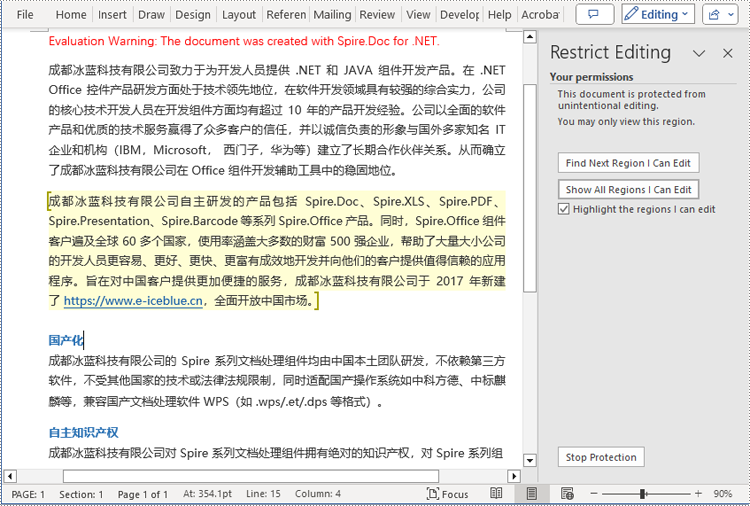Open the View tab
This screenshot has height=506, width=750.
[x=418, y=15]
